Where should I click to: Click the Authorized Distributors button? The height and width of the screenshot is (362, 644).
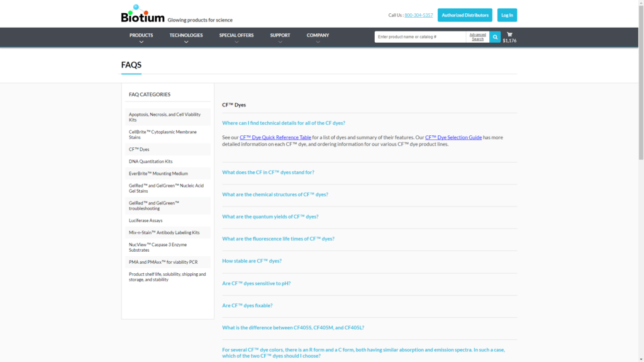(465, 15)
